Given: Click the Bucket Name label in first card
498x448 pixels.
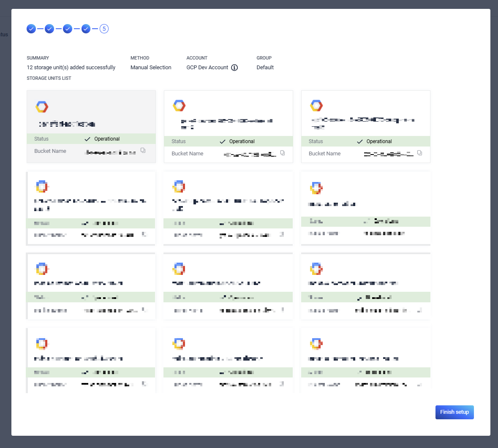Looking at the screenshot, I should point(50,151).
